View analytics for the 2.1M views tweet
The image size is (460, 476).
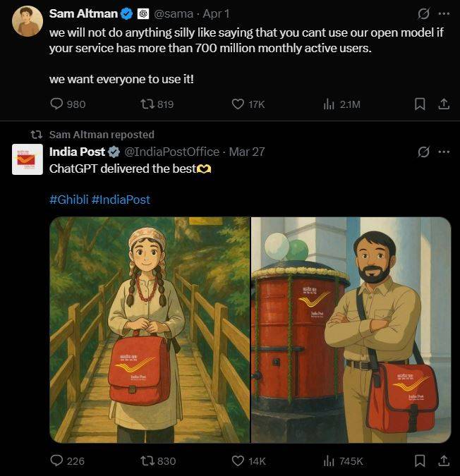click(329, 104)
